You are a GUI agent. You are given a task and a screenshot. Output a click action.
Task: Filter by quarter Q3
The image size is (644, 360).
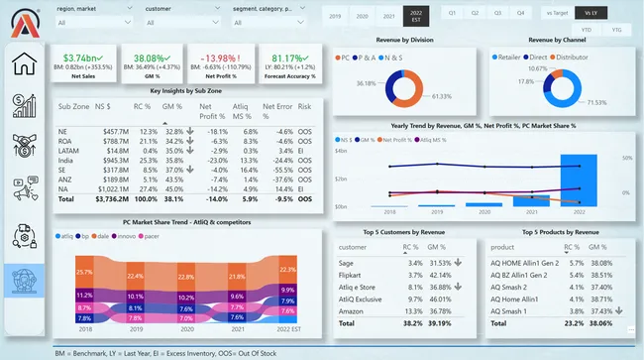pos(497,13)
